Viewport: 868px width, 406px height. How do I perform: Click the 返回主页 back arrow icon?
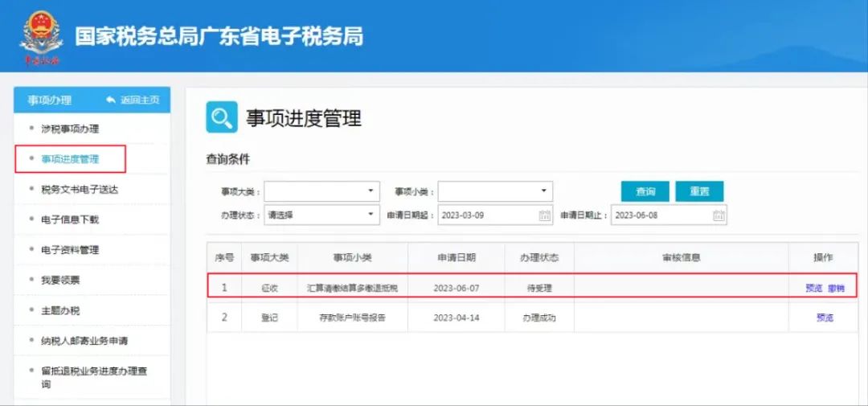(x=111, y=100)
